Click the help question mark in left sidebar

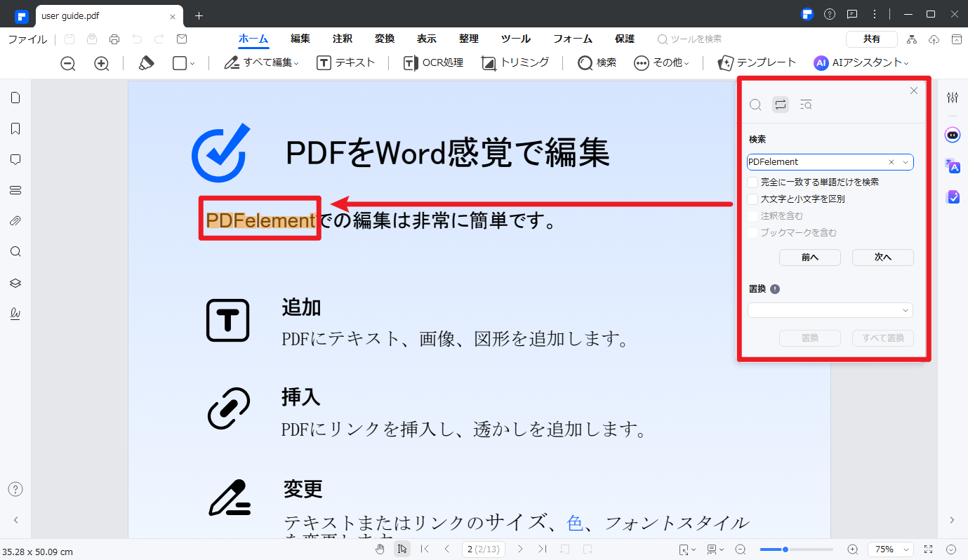[x=15, y=489]
